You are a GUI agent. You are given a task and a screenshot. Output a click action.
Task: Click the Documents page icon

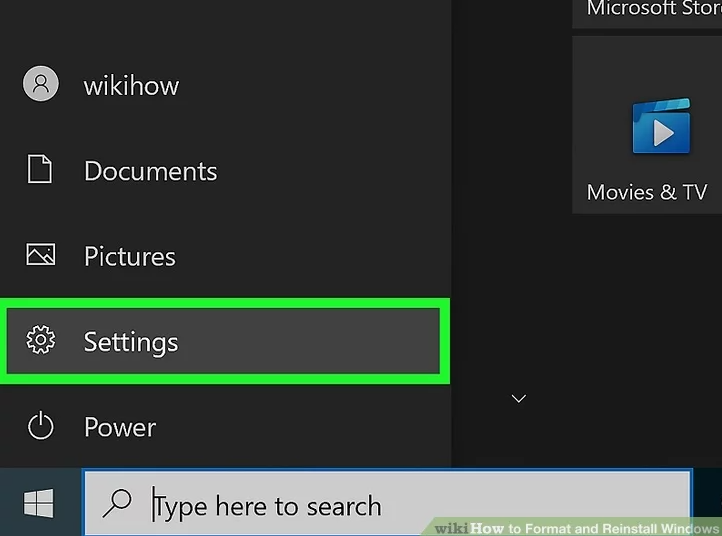pyautogui.click(x=40, y=170)
